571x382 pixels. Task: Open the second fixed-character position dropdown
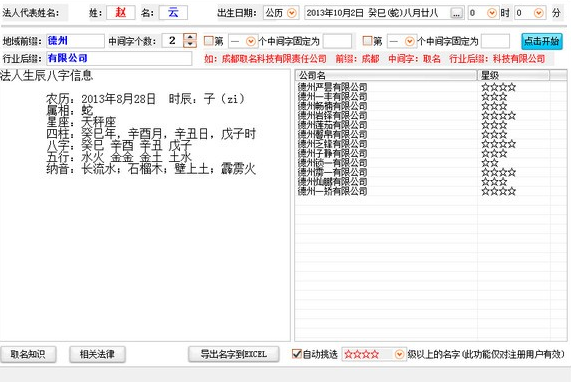(409, 42)
